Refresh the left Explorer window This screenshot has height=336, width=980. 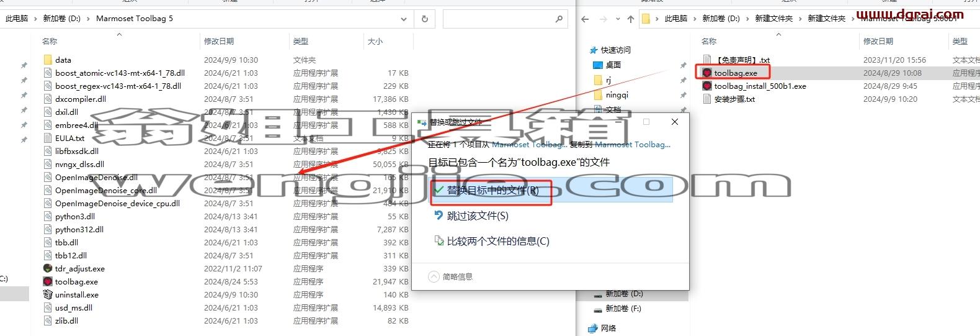(x=424, y=19)
